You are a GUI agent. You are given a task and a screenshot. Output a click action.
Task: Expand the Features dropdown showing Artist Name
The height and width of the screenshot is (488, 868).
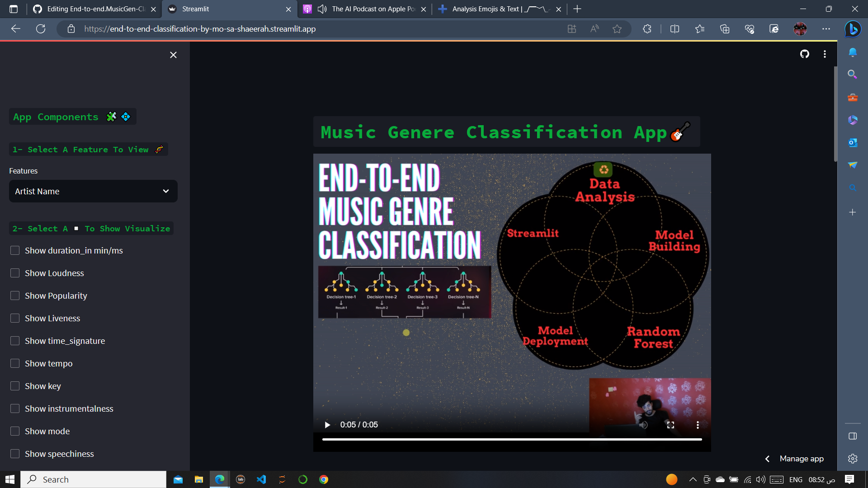(x=93, y=191)
